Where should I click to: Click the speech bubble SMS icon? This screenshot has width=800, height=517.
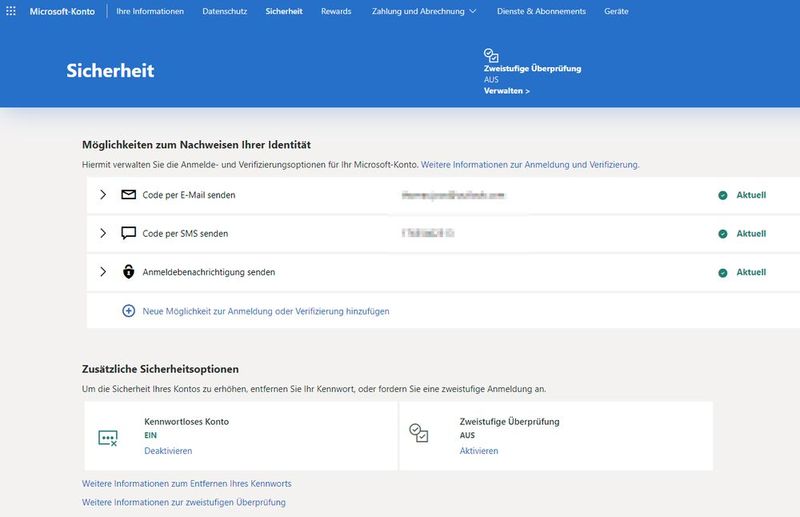coord(129,233)
